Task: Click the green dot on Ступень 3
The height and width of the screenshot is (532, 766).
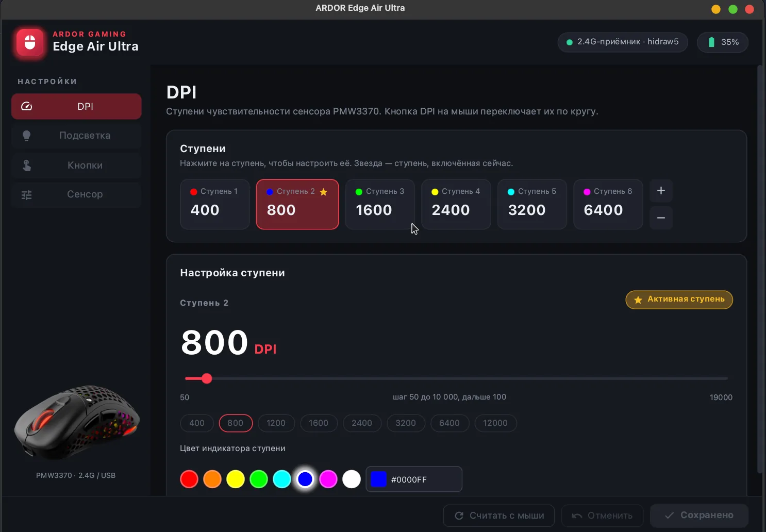Action: click(x=359, y=192)
